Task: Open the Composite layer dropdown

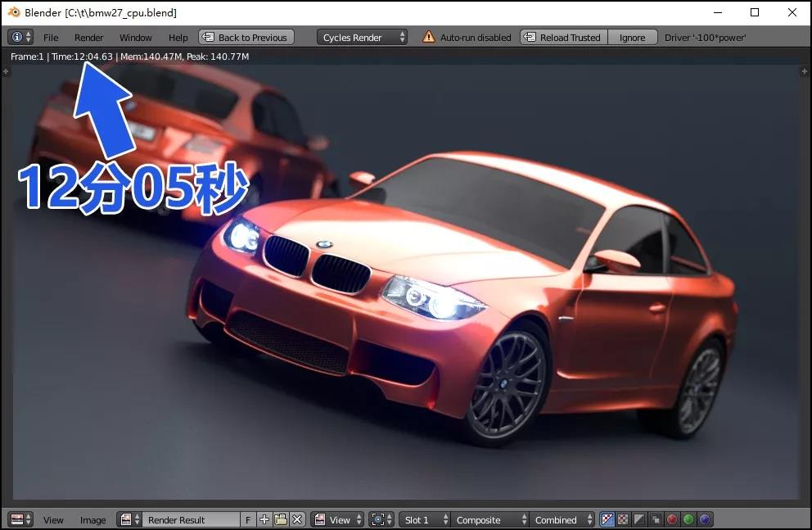Action: tap(489, 519)
